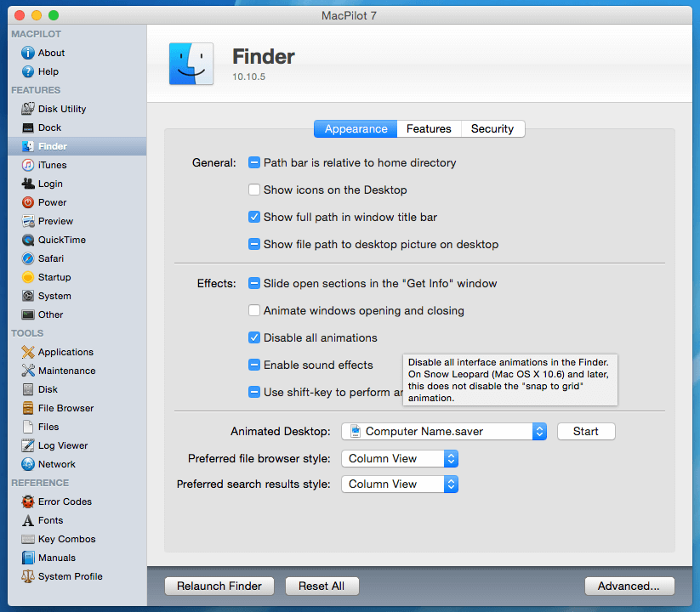Click the System Profile scales icon
The width and height of the screenshot is (700, 612).
point(28,577)
